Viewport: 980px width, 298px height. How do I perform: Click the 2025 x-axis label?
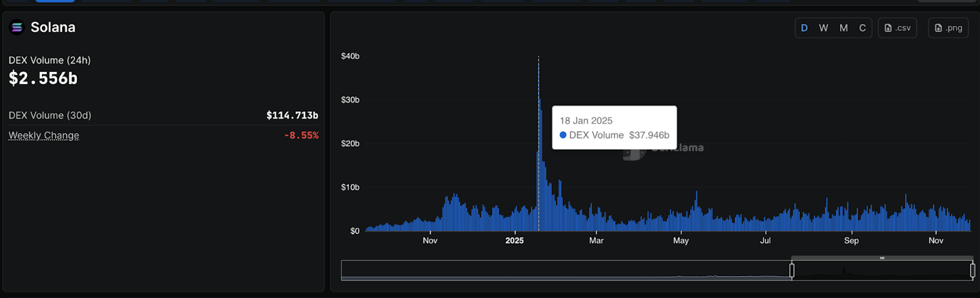coord(514,240)
